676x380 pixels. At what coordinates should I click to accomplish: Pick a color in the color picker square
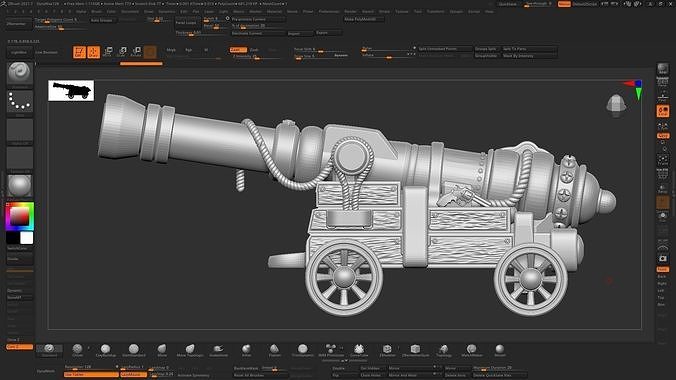pyautogui.click(x=20, y=217)
